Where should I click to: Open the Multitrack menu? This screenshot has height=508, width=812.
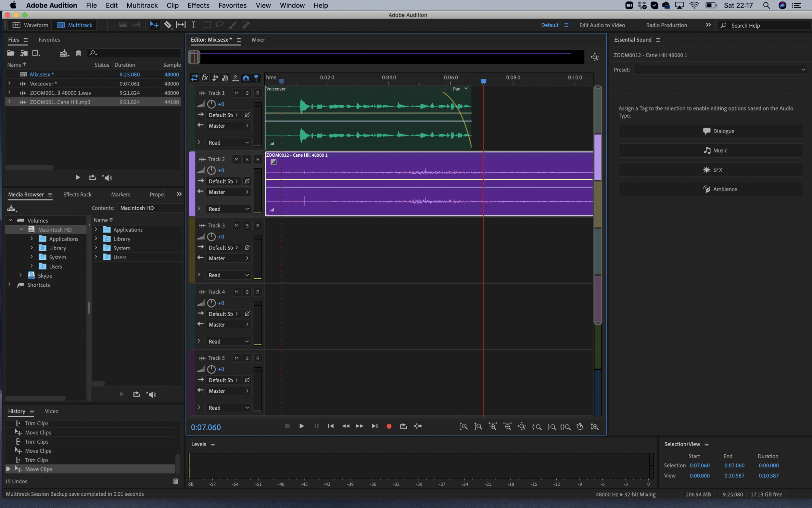click(x=142, y=6)
